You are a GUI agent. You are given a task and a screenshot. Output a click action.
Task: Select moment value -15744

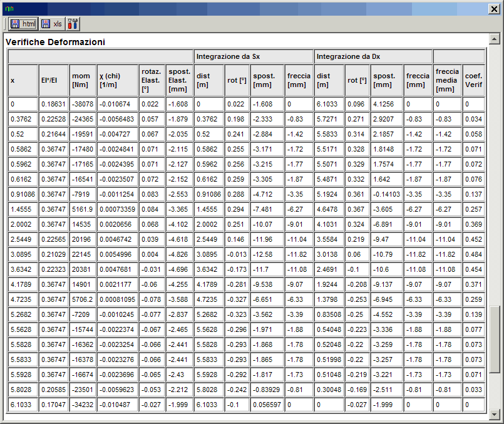[x=83, y=330]
